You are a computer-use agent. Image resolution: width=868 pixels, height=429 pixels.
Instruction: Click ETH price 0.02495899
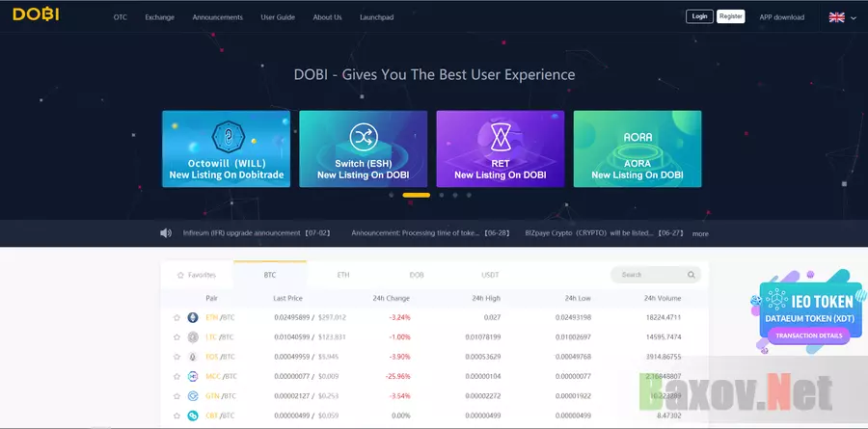[x=292, y=318]
